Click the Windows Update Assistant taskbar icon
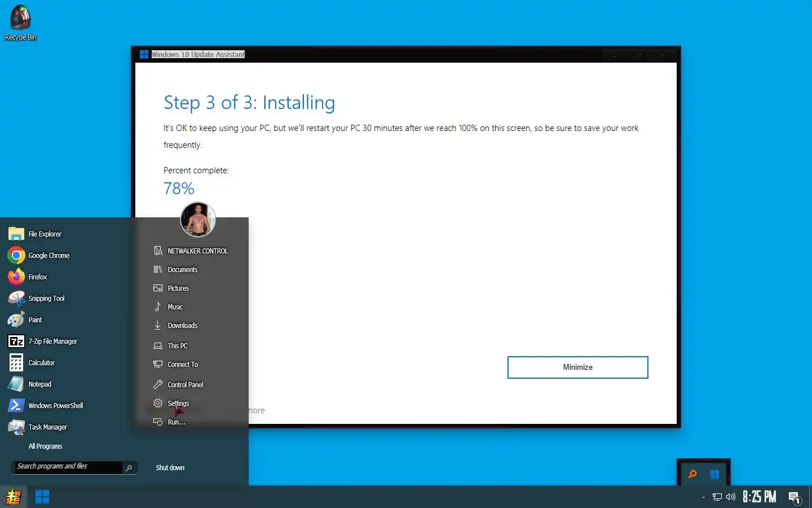The image size is (812, 508). click(42, 497)
